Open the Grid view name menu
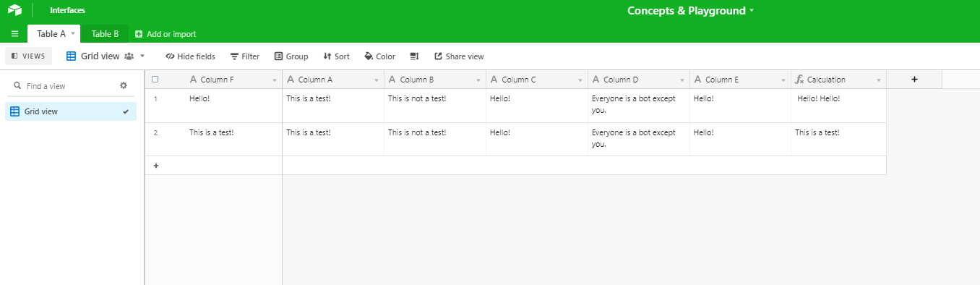The width and height of the screenshot is (980, 285). pos(106,56)
